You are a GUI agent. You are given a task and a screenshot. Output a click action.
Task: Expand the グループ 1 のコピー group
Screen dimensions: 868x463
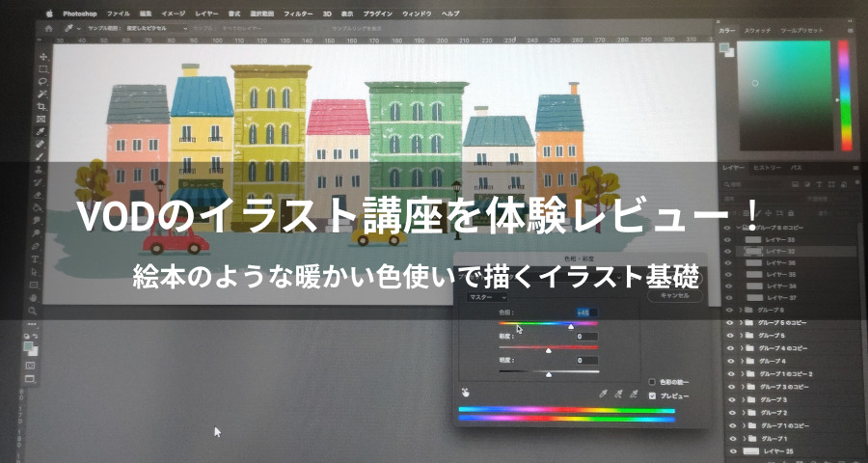tap(744, 426)
